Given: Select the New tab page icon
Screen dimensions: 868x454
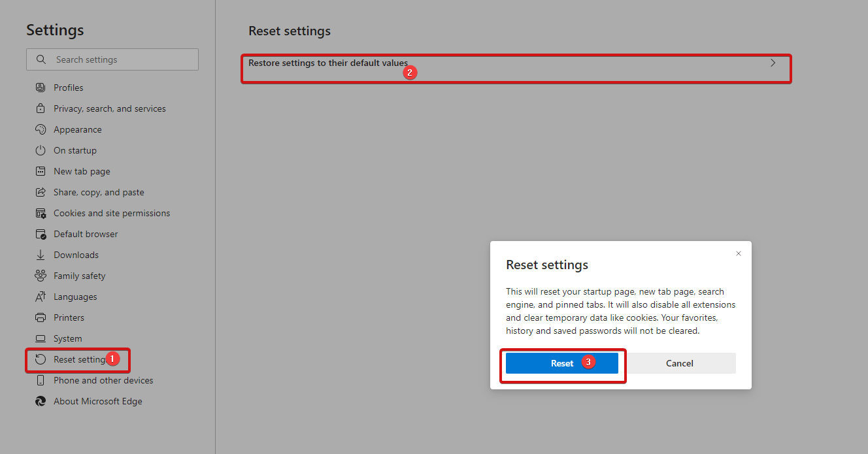Looking at the screenshot, I should 41,170.
